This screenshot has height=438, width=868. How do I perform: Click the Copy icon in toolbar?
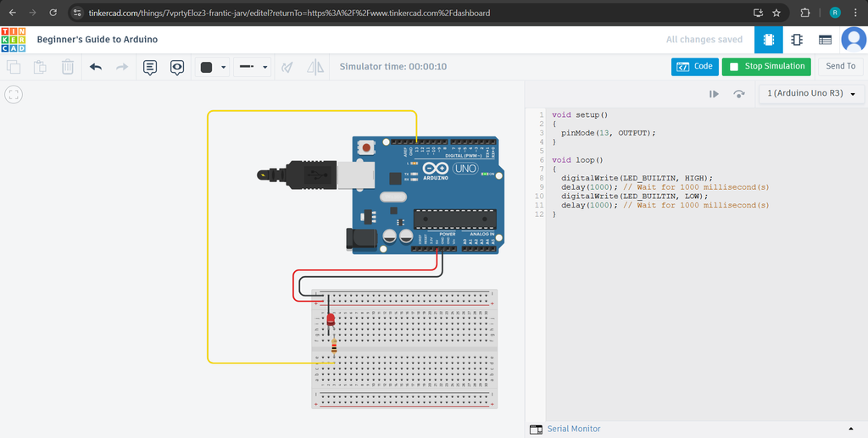point(14,67)
